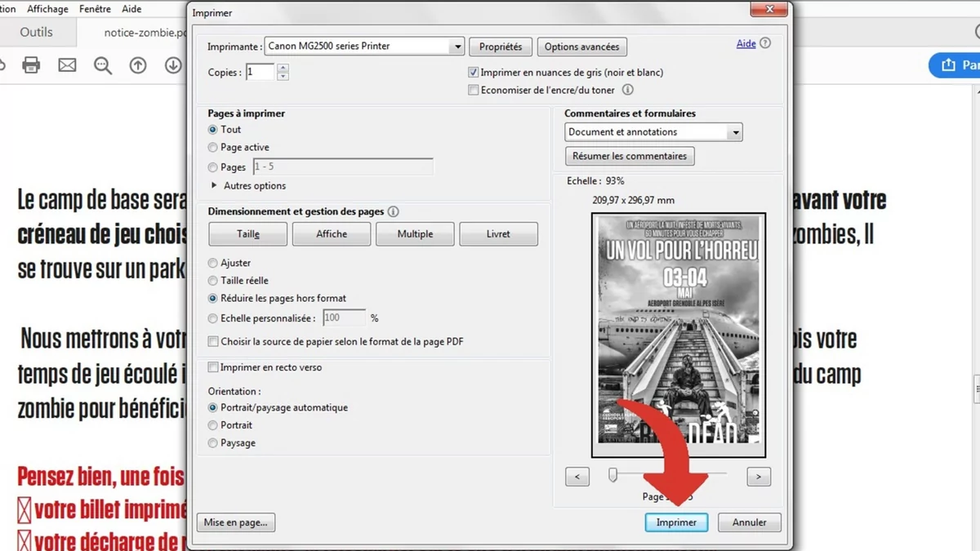
Task: Click the Aide help link
Action: [x=746, y=43]
